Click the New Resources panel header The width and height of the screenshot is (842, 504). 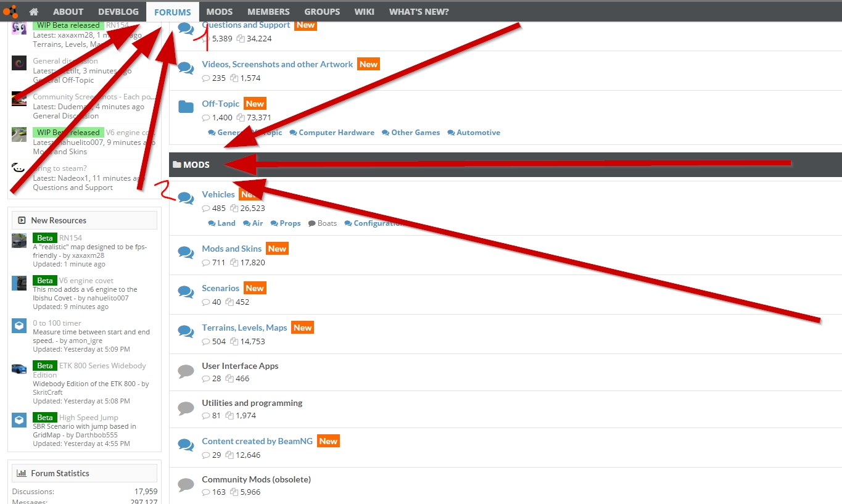[x=85, y=220]
